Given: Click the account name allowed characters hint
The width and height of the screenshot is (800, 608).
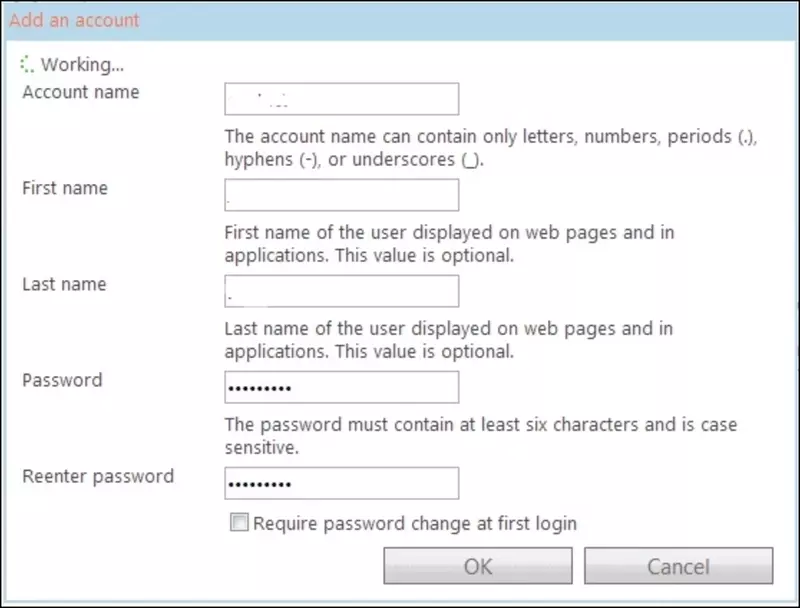Looking at the screenshot, I should tap(491, 148).
